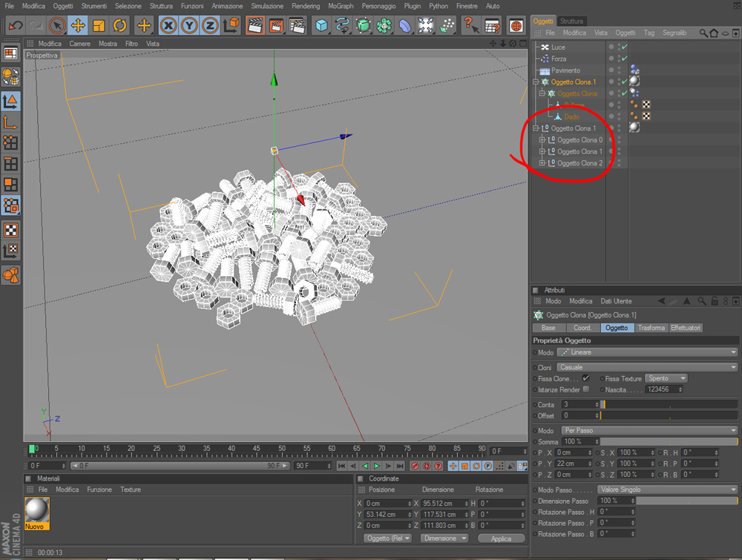Expand the Oggetto Clona 0 tree item
Viewport: 742px width, 560px height.
(542, 139)
